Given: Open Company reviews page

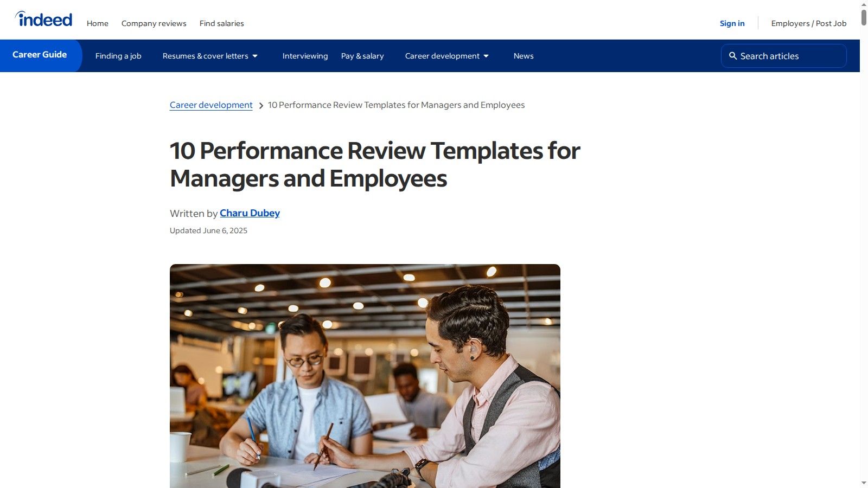Looking at the screenshot, I should [154, 23].
